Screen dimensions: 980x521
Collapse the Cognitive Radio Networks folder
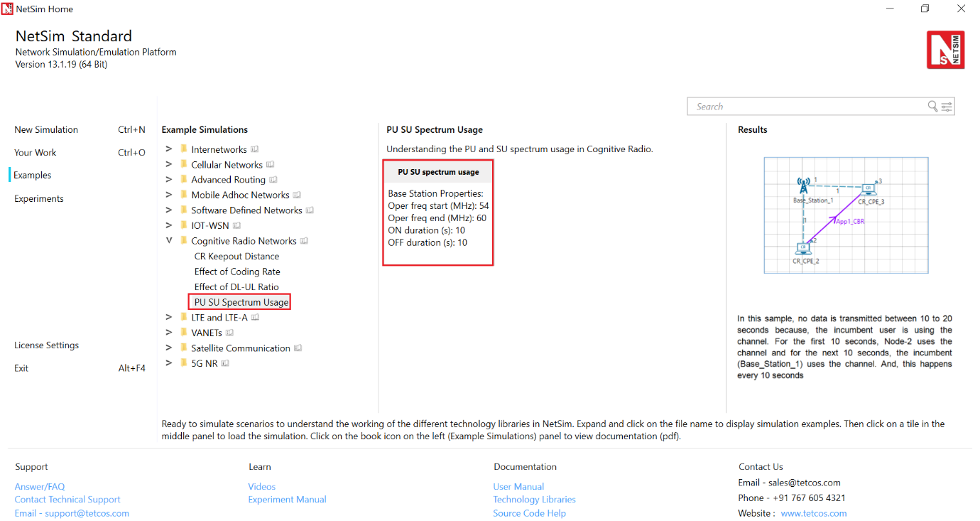169,241
